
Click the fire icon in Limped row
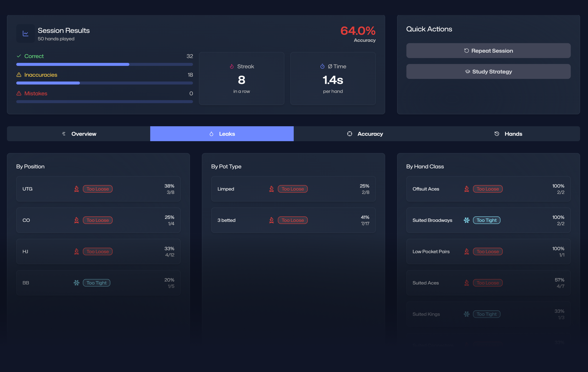coord(271,189)
